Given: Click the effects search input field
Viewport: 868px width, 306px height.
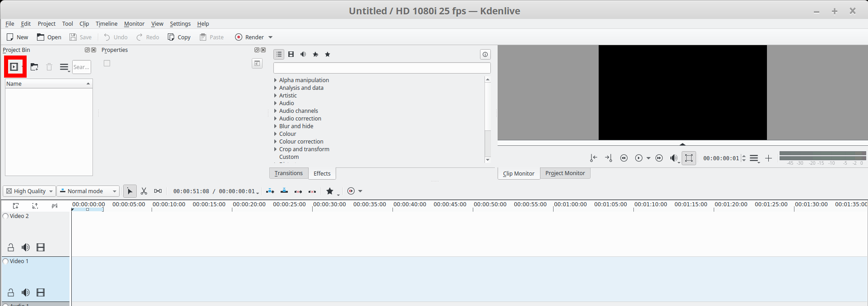Looking at the screenshot, I should pos(382,68).
